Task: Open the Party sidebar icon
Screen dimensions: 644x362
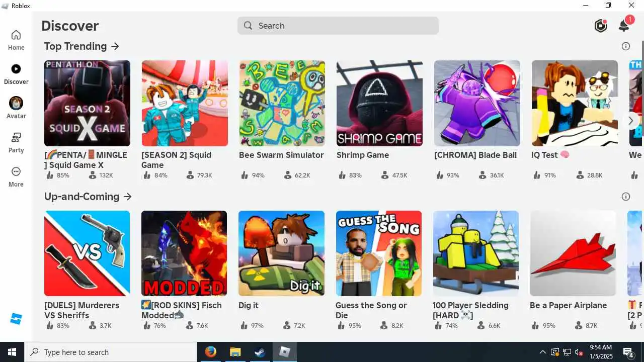Action: pos(16,137)
